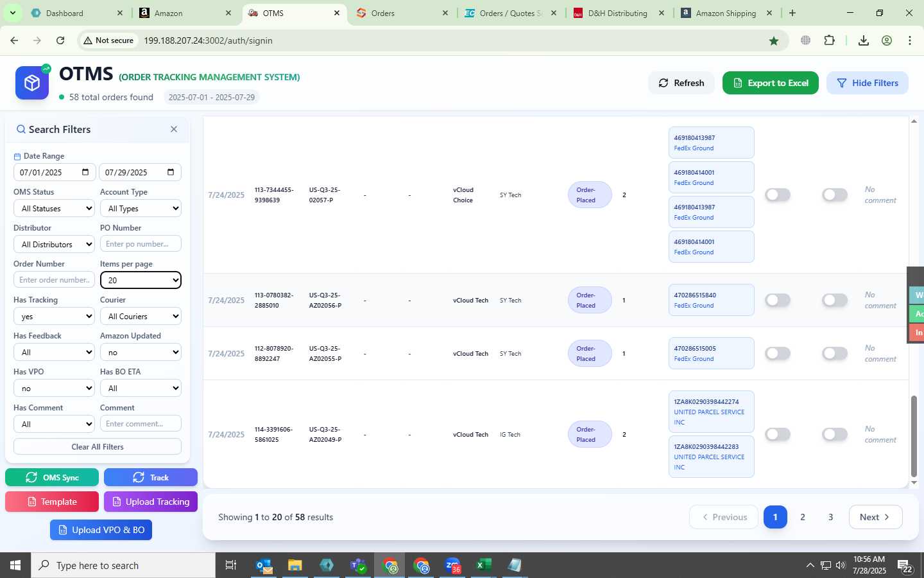Open the Chrome profile icon
Viewport: 924px width, 578px height.
(x=887, y=40)
